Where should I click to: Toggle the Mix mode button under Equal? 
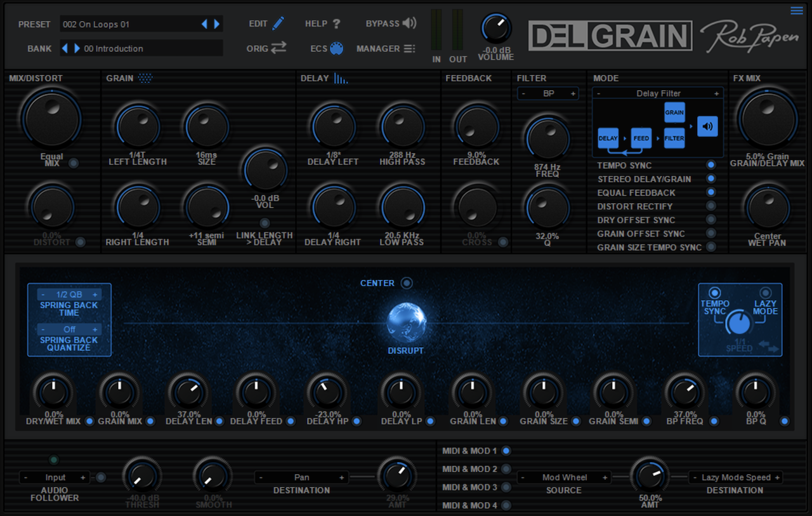pos(74,163)
